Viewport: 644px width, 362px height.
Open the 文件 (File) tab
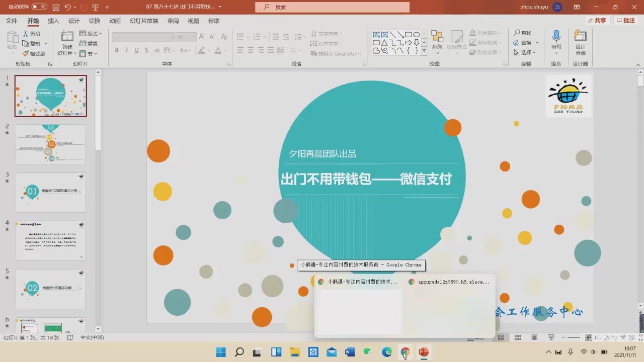[x=11, y=21]
